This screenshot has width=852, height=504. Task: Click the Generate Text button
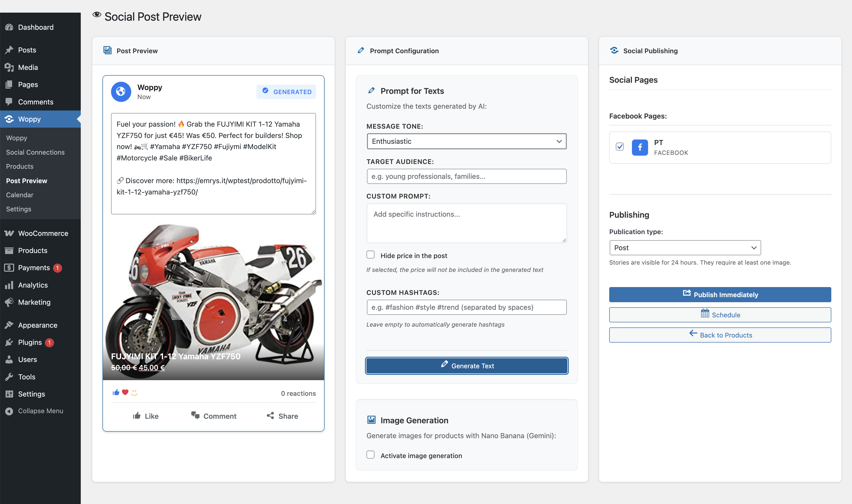466,366
